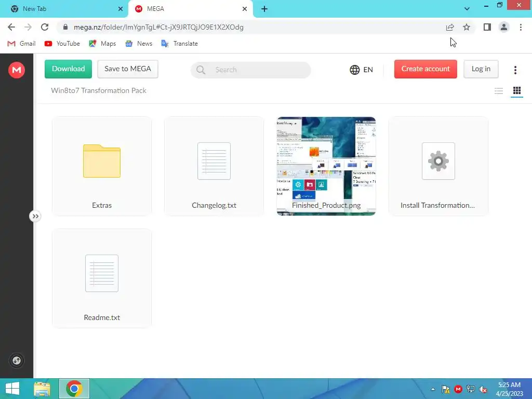Click the Action Center flag tray icon
The width and height of the screenshot is (532, 399).
[x=445, y=389]
